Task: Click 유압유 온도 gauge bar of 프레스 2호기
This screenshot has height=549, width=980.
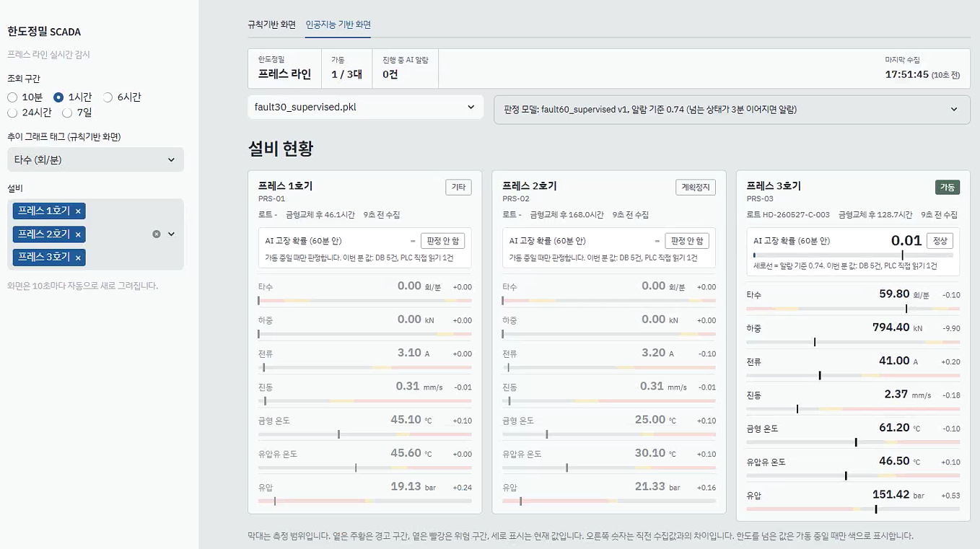Action: 609,467
